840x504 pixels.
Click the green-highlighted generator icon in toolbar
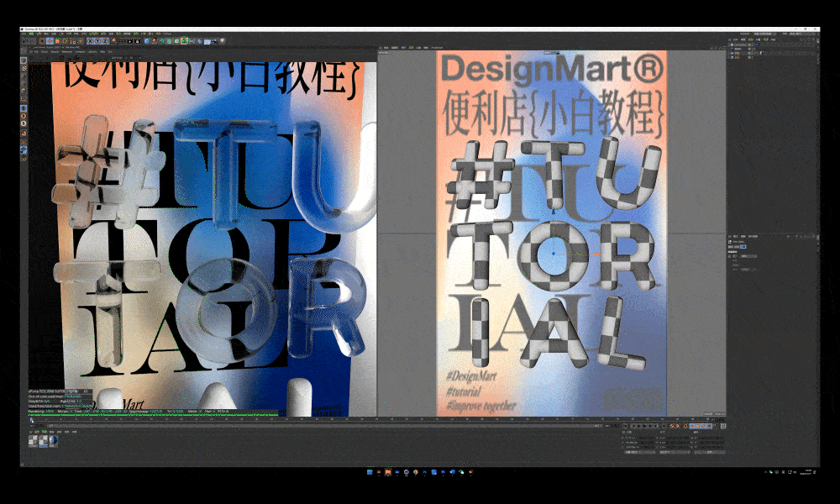184,40
